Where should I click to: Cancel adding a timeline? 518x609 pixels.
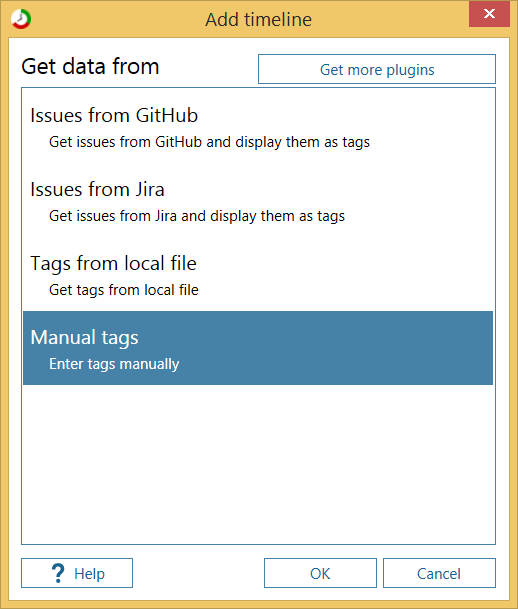[439, 573]
